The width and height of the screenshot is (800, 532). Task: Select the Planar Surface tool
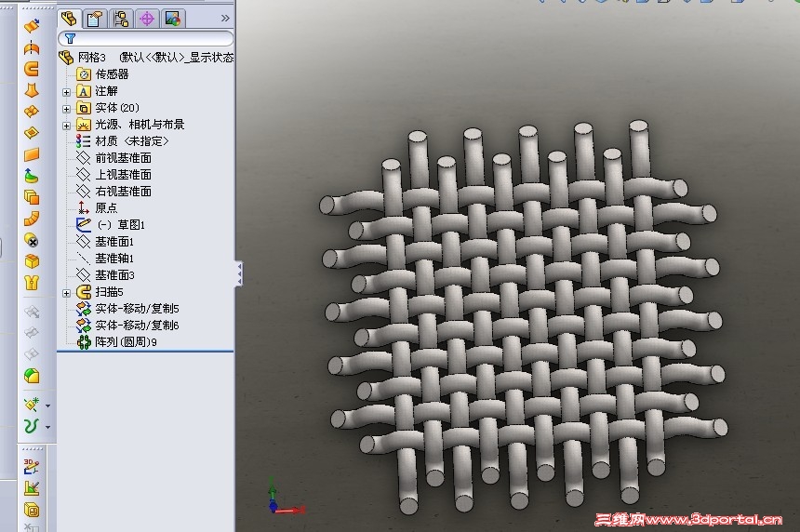point(32,154)
